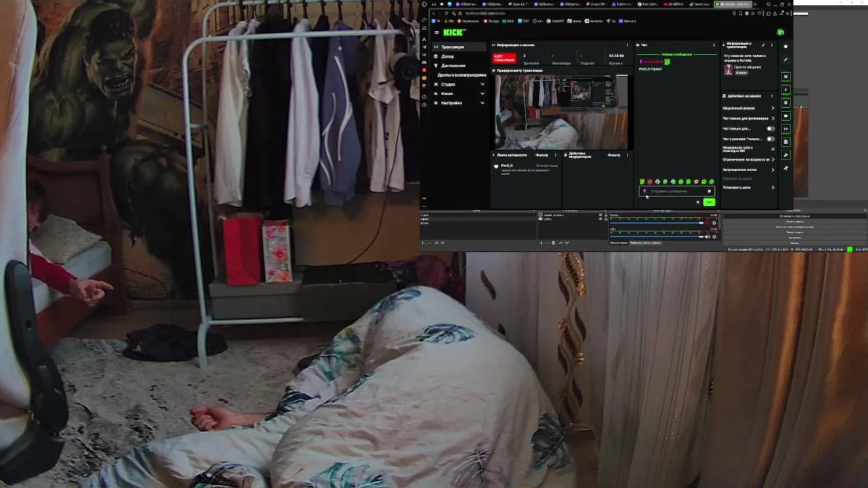This screenshot has width=868, height=488.
Task: Switch to the active Kick browser tab
Action: [x=734, y=4]
